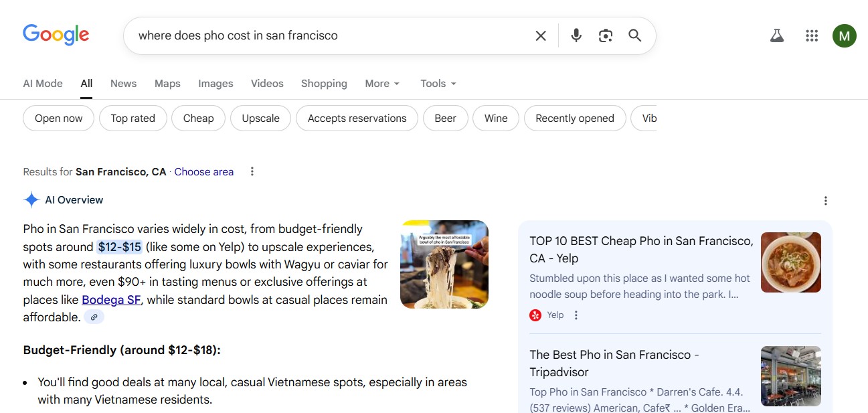This screenshot has width=868, height=413.
Task: Open the Yelp pho bowl thumbnail
Action: click(x=791, y=262)
